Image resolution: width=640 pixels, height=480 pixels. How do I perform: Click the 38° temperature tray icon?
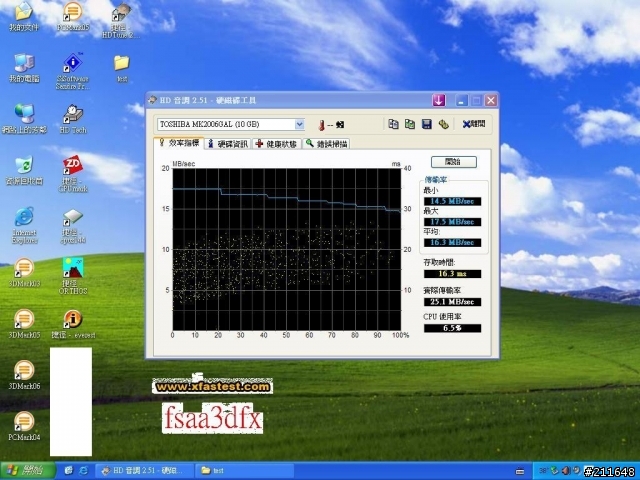point(543,471)
